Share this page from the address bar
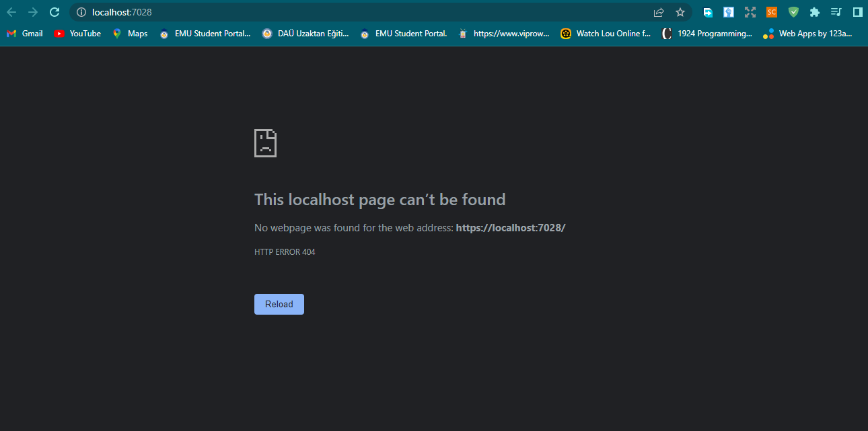868x431 pixels. 659,12
